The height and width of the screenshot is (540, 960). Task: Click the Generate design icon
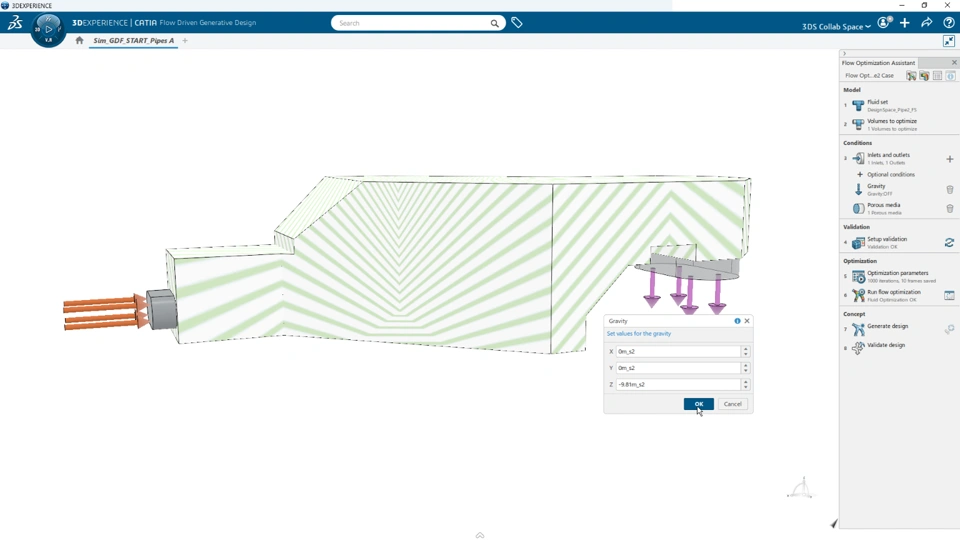[858, 329]
